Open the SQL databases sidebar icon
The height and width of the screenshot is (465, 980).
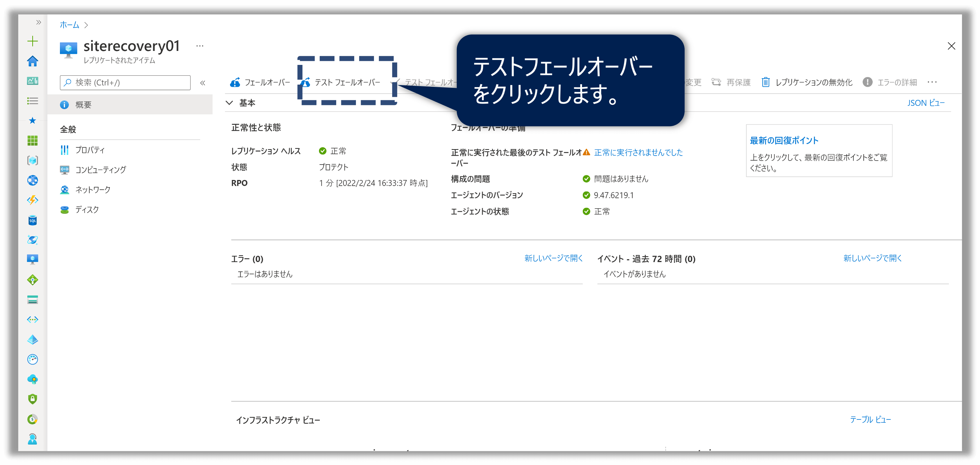[33, 220]
